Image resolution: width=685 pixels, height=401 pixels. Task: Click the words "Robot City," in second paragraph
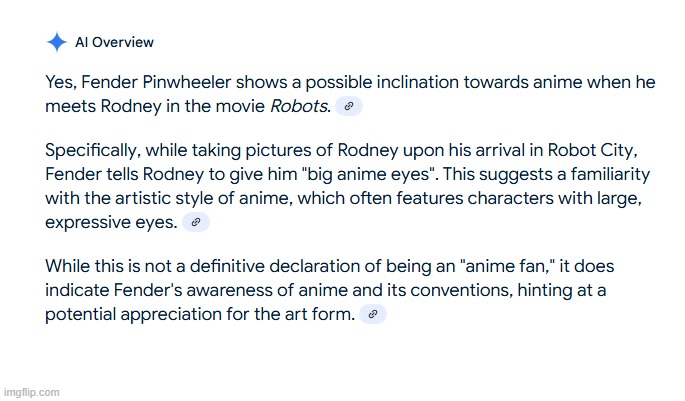pyautogui.click(x=593, y=150)
